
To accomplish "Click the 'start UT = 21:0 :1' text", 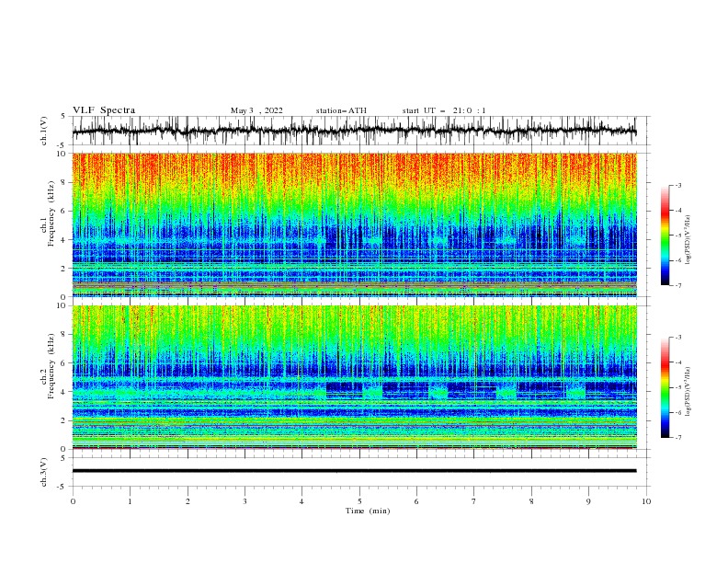I will 444,110.
